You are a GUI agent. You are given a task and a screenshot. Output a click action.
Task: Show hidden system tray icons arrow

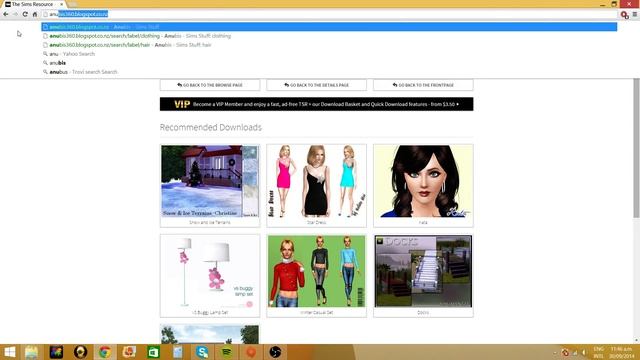point(555,352)
